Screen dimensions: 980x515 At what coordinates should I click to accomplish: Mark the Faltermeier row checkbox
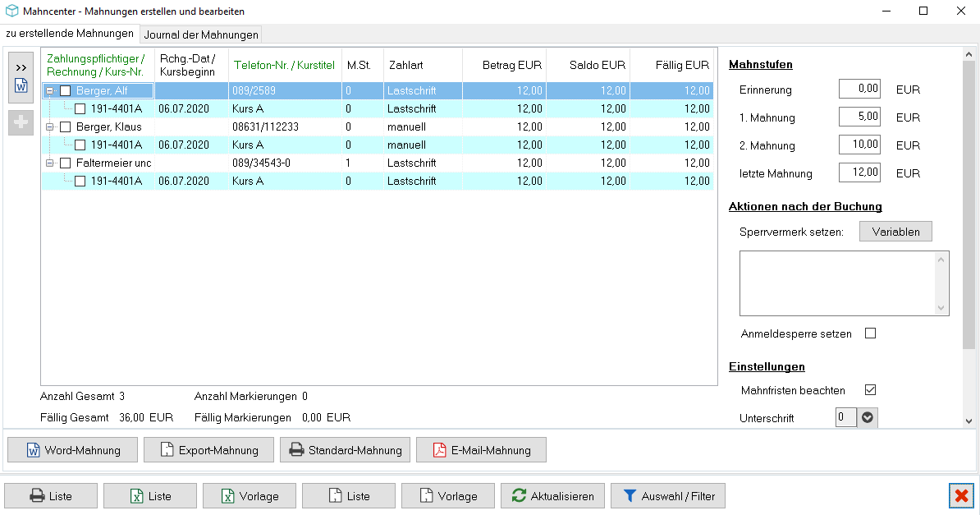pos(65,163)
